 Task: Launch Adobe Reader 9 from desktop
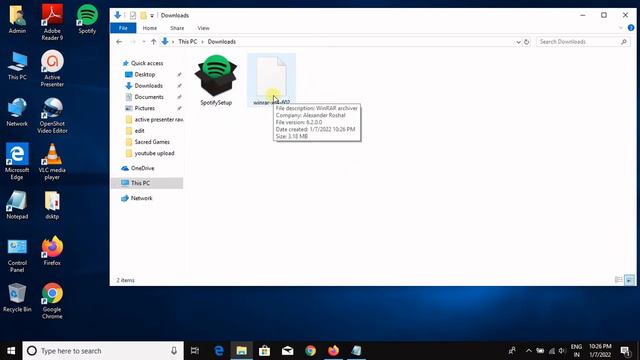52,22
